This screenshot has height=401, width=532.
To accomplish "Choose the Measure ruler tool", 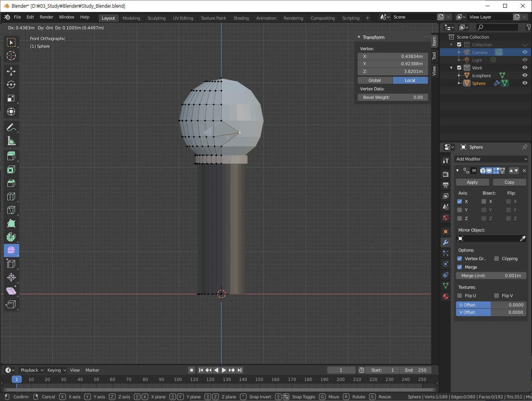I will pos(11,141).
